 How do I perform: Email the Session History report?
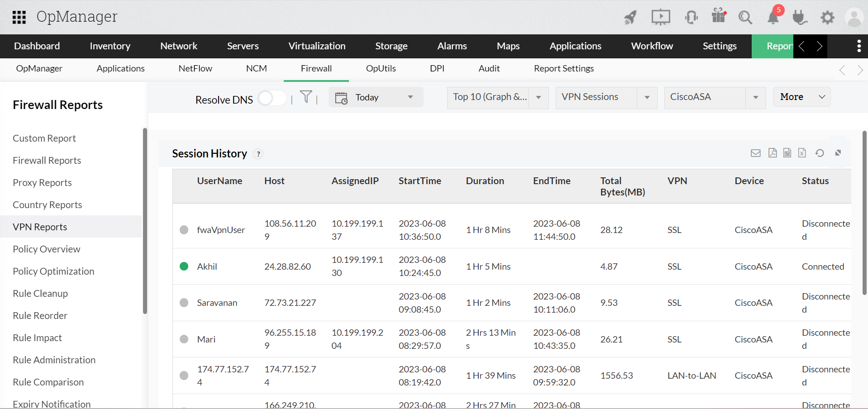(x=755, y=153)
